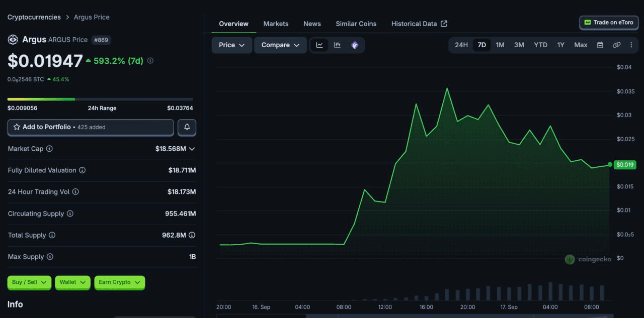Screen dimensions: 644x318
Task: Switch to the News tab
Action: [312, 24]
